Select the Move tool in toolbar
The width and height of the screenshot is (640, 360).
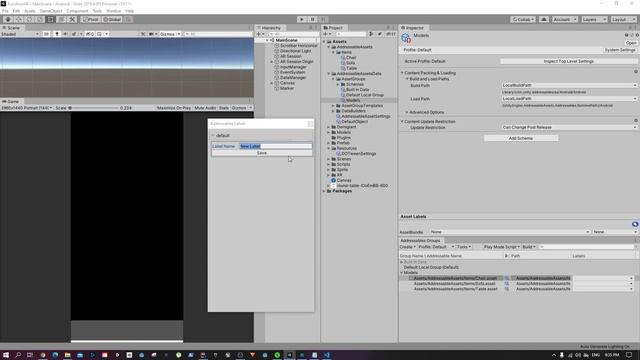[x=18, y=20]
